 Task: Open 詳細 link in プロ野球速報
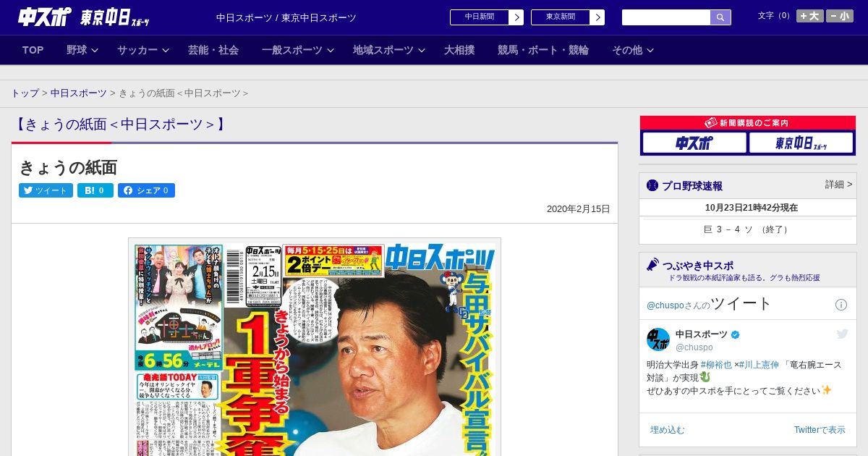pyautogui.click(x=838, y=185)
